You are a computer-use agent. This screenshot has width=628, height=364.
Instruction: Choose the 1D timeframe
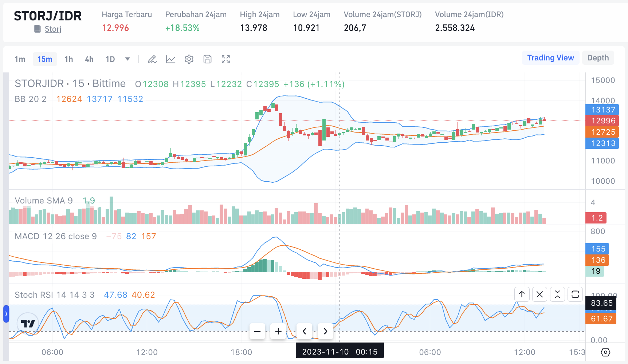(110, 59)
